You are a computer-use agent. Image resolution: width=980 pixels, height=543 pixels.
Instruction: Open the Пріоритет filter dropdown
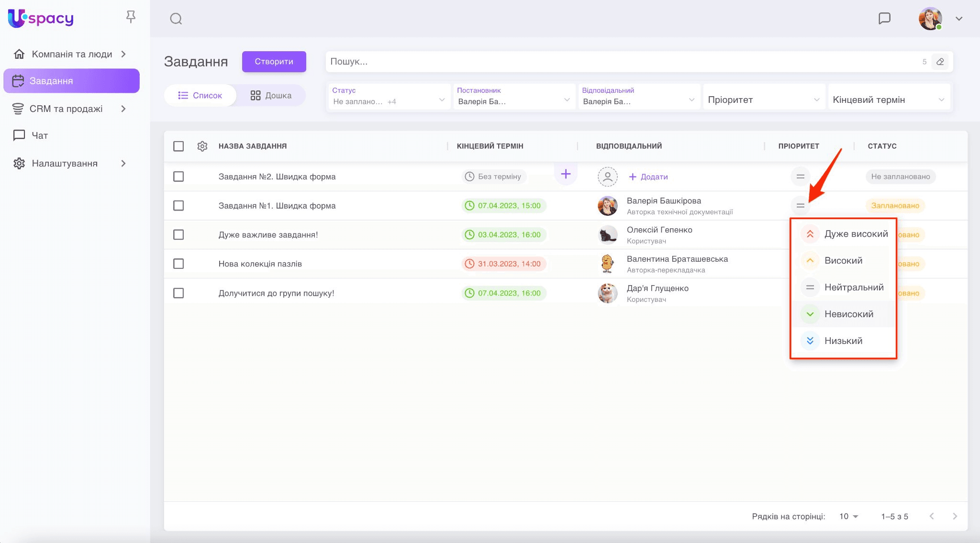pyautogui.click(x=764, y=100)
